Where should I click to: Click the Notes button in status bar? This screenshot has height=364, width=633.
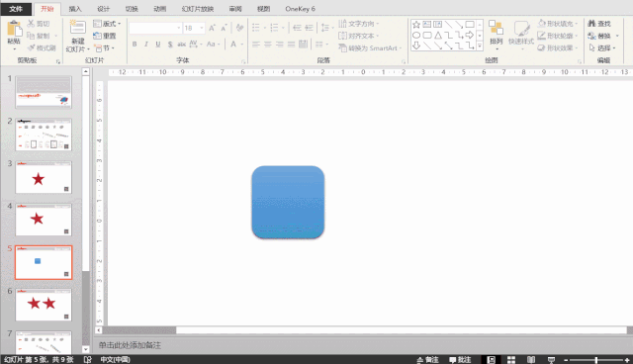[x=427, y=360]
